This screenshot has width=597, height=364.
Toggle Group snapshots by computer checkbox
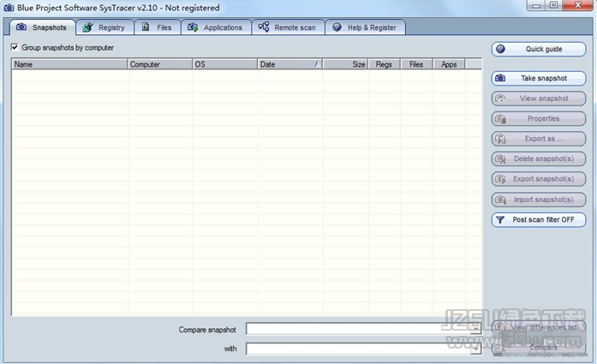[15, 47]
